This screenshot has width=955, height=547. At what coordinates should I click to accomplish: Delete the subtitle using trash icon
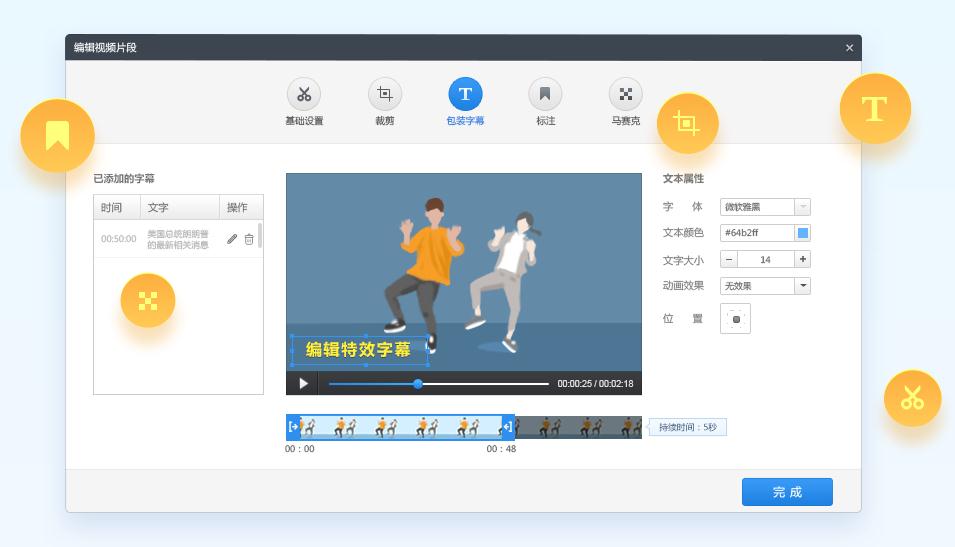249,239
